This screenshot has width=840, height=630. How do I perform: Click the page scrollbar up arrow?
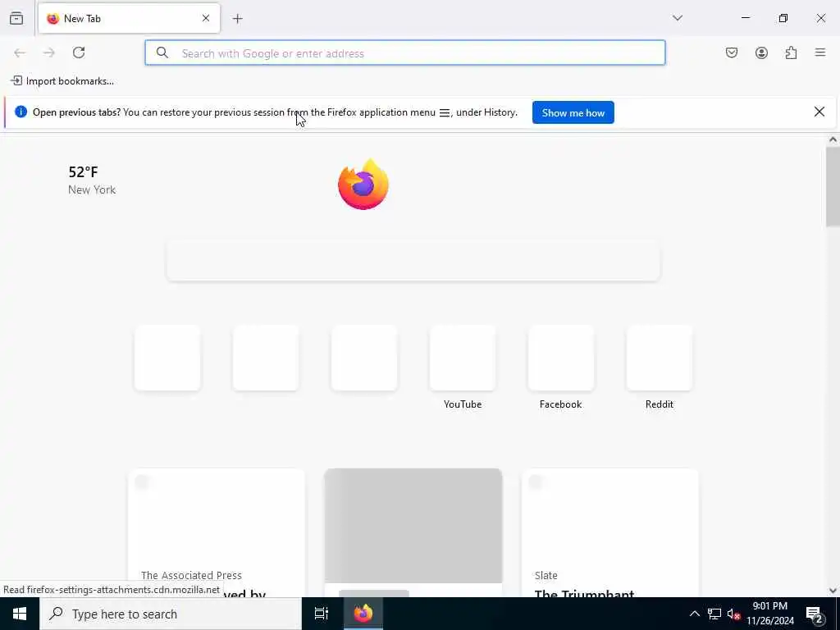click(833, 139)
